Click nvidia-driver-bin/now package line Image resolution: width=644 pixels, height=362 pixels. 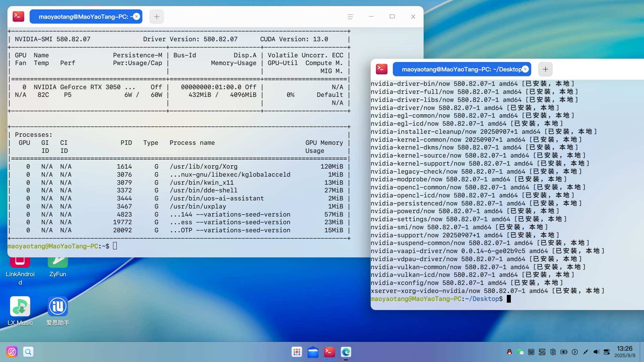472,84
